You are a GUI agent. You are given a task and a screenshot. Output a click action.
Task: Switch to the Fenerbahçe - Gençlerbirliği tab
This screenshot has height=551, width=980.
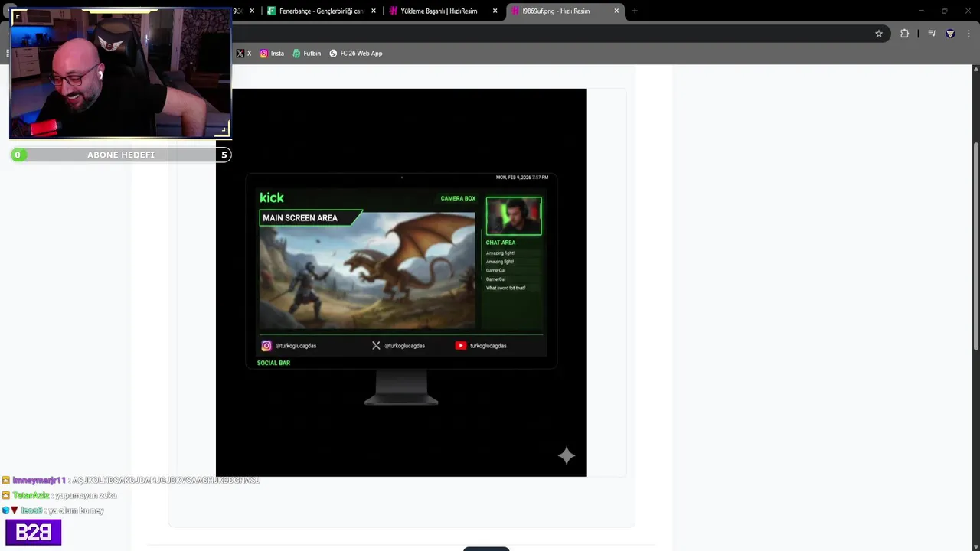[321, 11]
